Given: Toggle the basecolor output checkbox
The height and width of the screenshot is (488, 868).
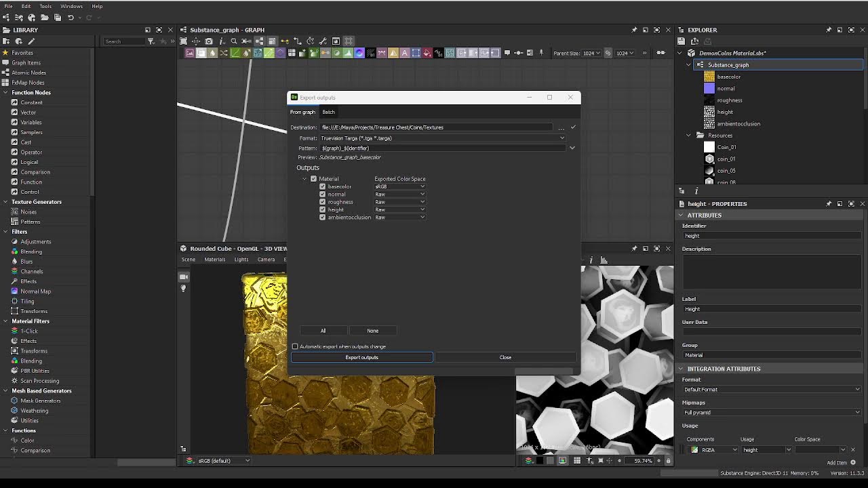Looking at the screenshot, I should click(323, 186).
